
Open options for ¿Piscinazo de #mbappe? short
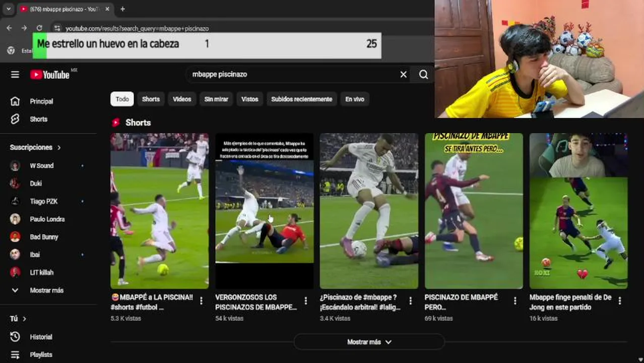[x=410, y=300]
